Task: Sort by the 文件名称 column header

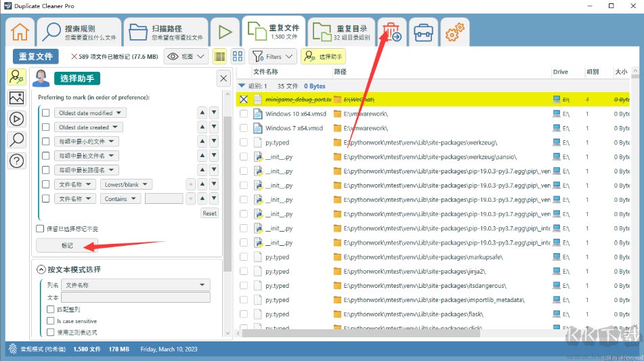Action: [265, 72]
